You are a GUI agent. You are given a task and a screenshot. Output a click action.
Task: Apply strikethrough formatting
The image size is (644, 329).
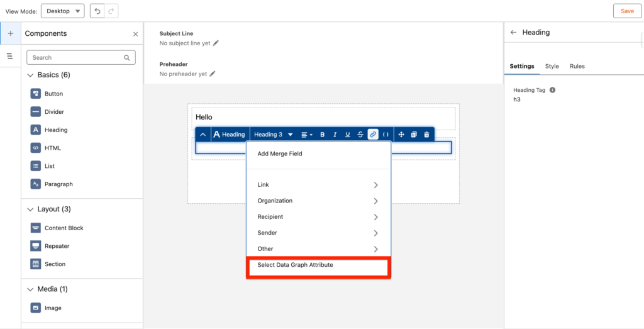tap(360, 135)
